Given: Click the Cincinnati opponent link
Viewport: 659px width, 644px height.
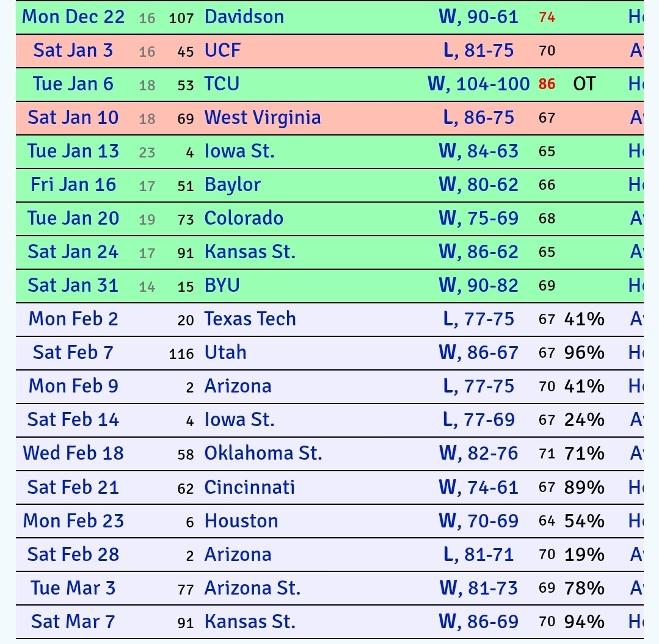Looking at the screenshot, I should pyautogui.click(x=249, y=487).
